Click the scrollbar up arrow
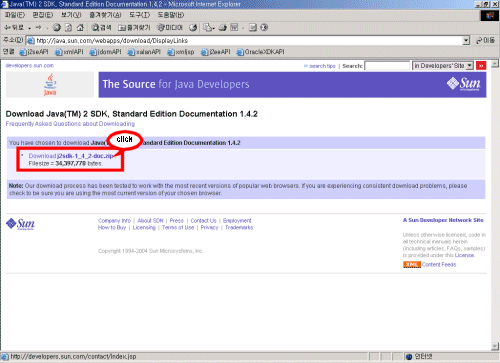500x363 pixels. pyautogui.click(x=495, y=63)
